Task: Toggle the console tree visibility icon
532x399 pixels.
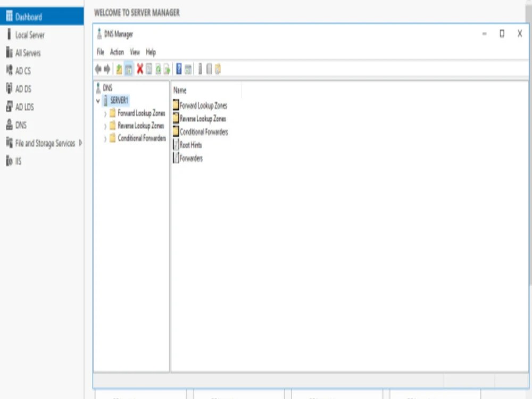Action: pos(130,69)
